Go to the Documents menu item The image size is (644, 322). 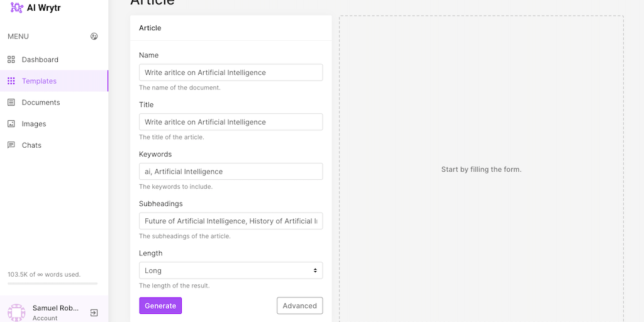click(x=41, y=103)
